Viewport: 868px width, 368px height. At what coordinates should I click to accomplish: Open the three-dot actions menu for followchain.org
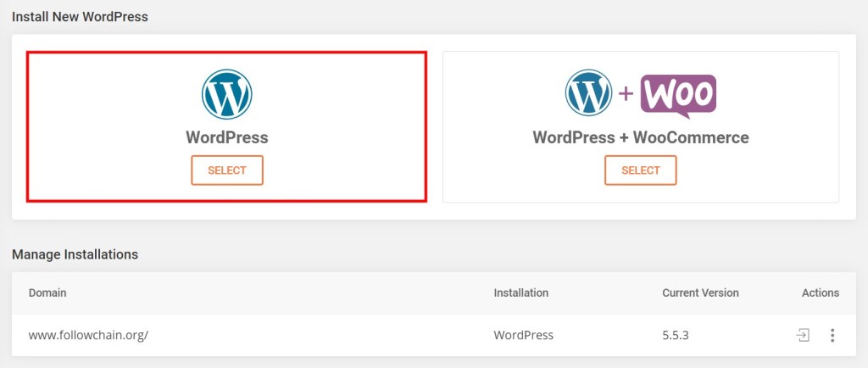point(832,335)
